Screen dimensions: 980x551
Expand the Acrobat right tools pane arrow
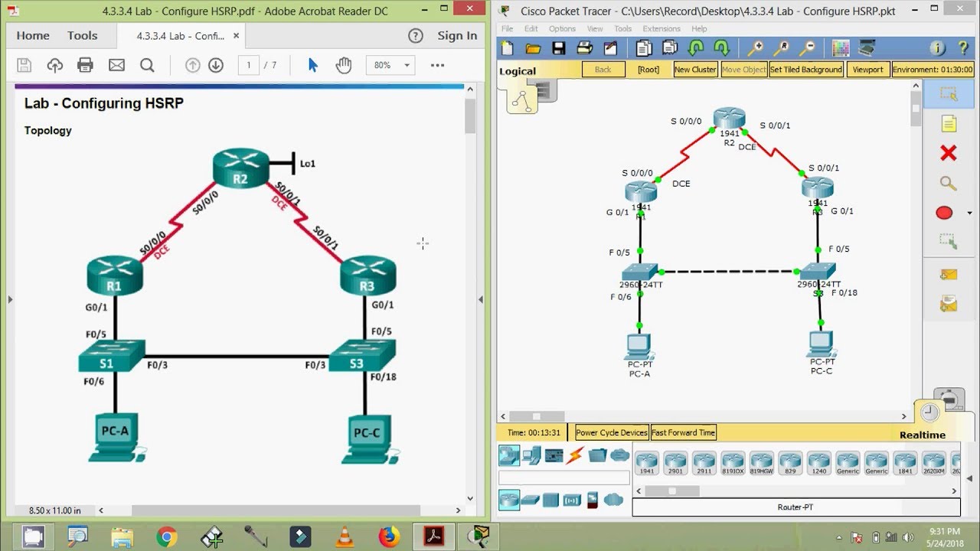pos(480,299)
